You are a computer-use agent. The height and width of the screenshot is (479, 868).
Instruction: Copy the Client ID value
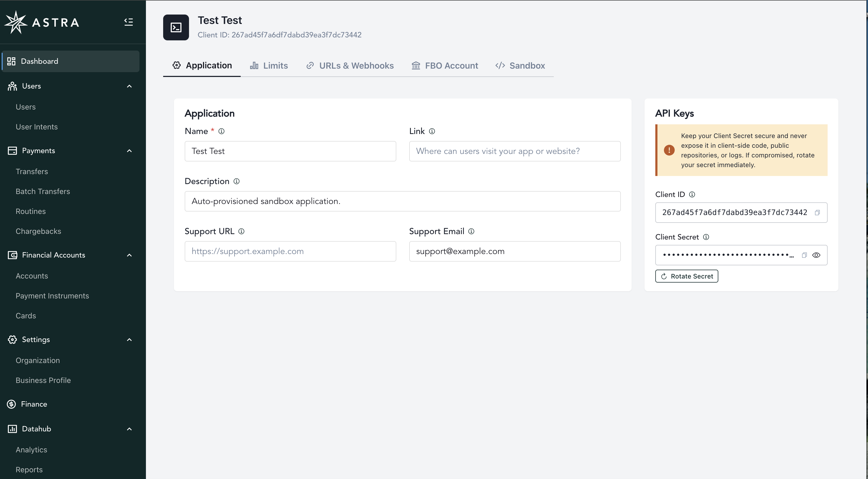[817, 213]
